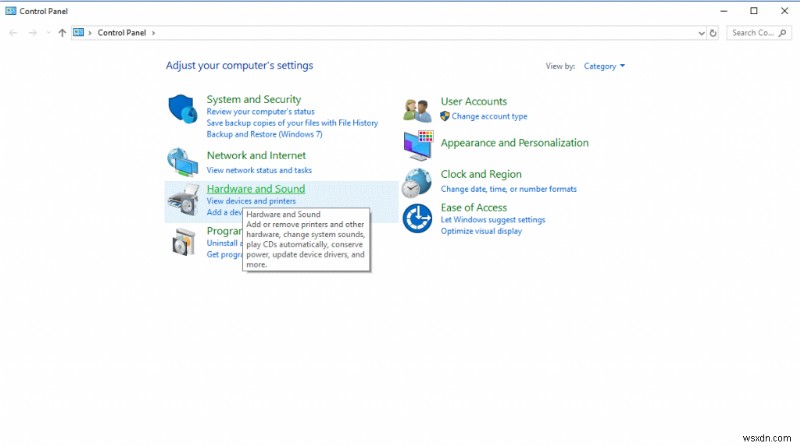Image resolution: width=800 pixels, height=446 pixels.
Task: Open Change date, time, or number formats
Action: coord(508,189)
